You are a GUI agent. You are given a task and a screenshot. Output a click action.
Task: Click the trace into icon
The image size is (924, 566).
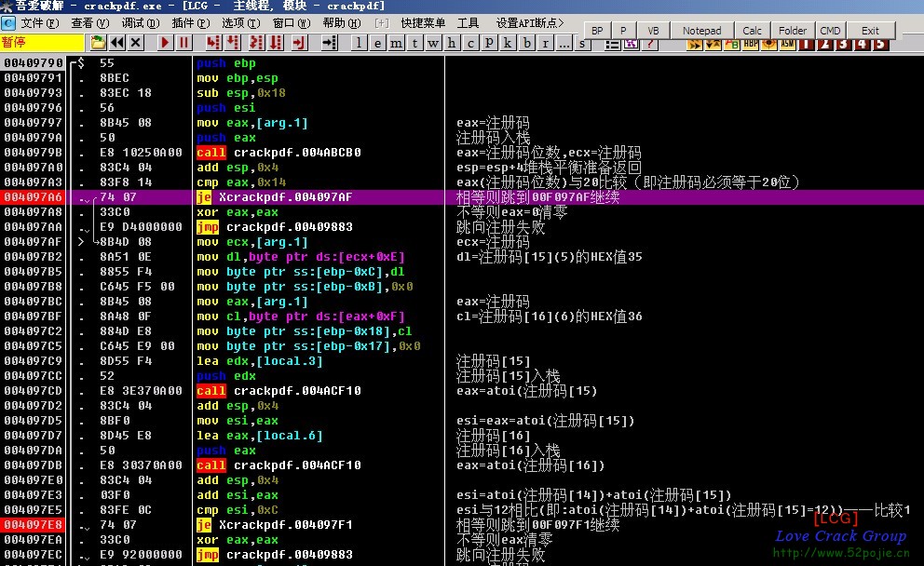(256, 43)
